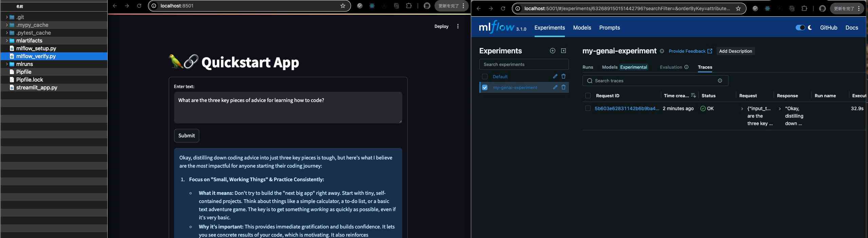
Task: Check the Default experiment checkbox
Action: click(485, 76)
